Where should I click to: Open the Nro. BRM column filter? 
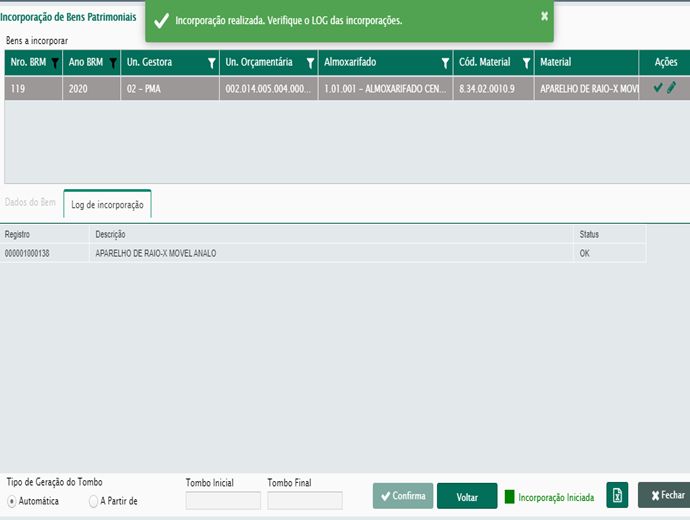(55, 63)
